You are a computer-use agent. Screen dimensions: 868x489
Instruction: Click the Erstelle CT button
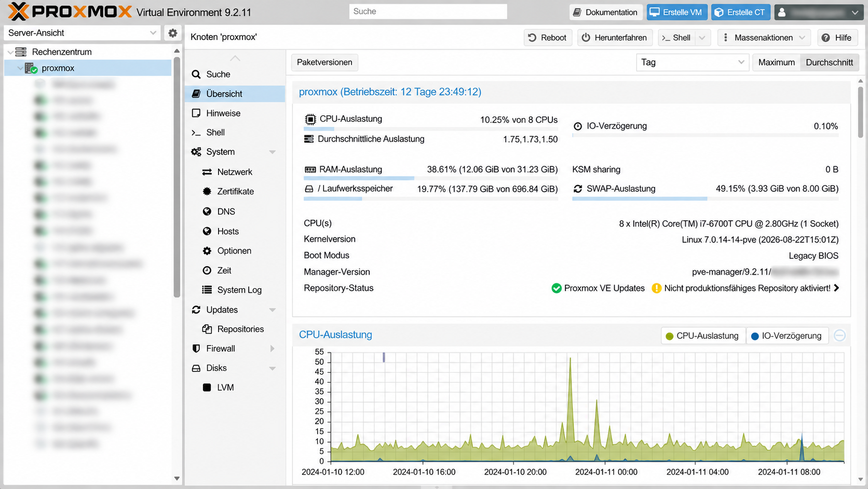[741, 12]
